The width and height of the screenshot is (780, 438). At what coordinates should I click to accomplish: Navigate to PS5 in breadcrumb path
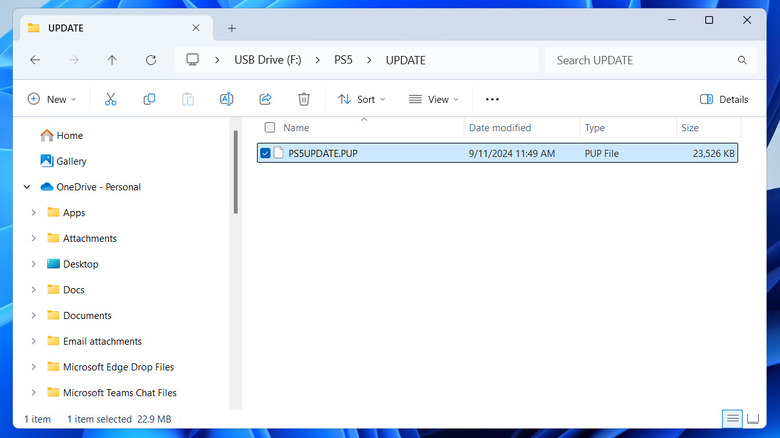[342, 60]
